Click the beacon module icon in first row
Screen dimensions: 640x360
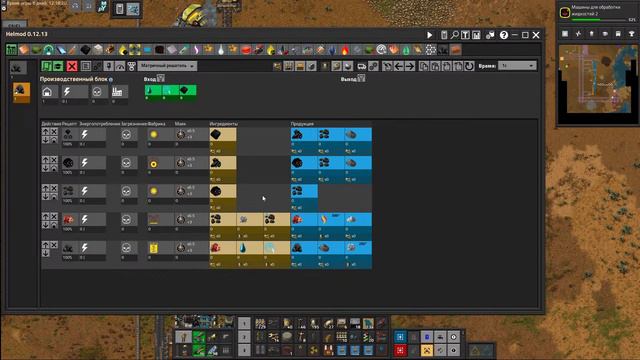181,134
